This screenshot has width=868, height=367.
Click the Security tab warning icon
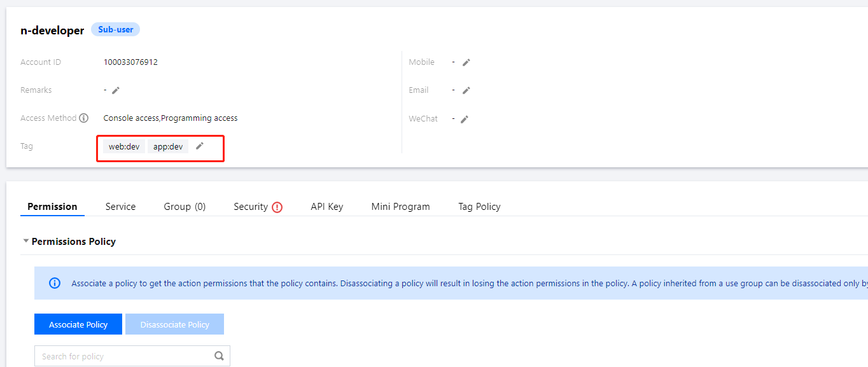pyautogui.click(x=277, y=207)
